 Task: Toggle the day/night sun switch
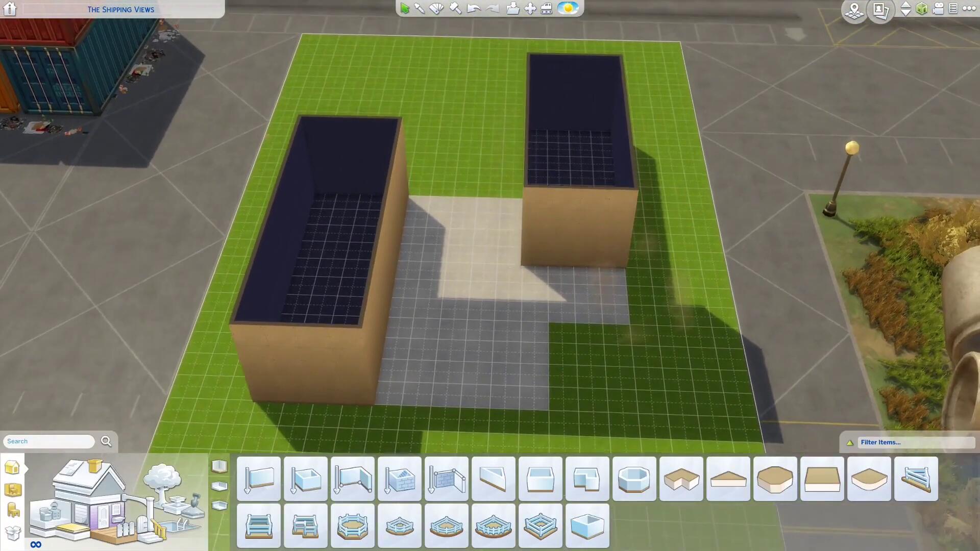point(568,8)
